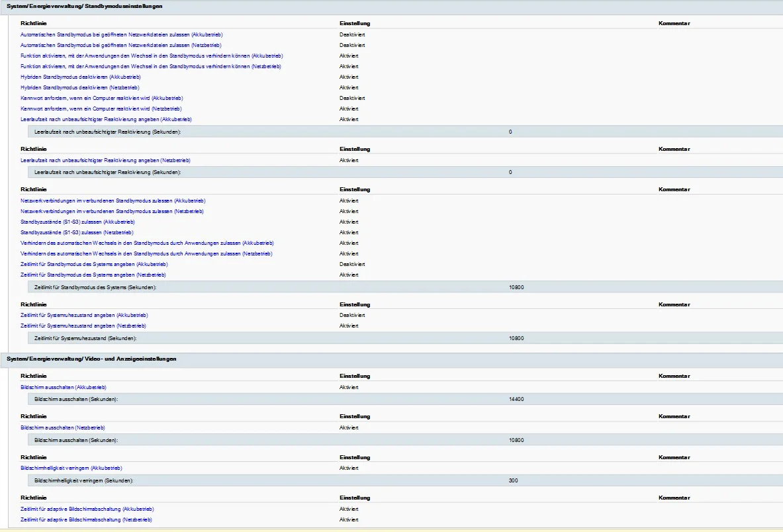Select the label 'Zeitlimit für Systemruhezustand (Sekunden):'
This screenshot has height=532, width=783.
pyautogui.click(x=85, y=338)
